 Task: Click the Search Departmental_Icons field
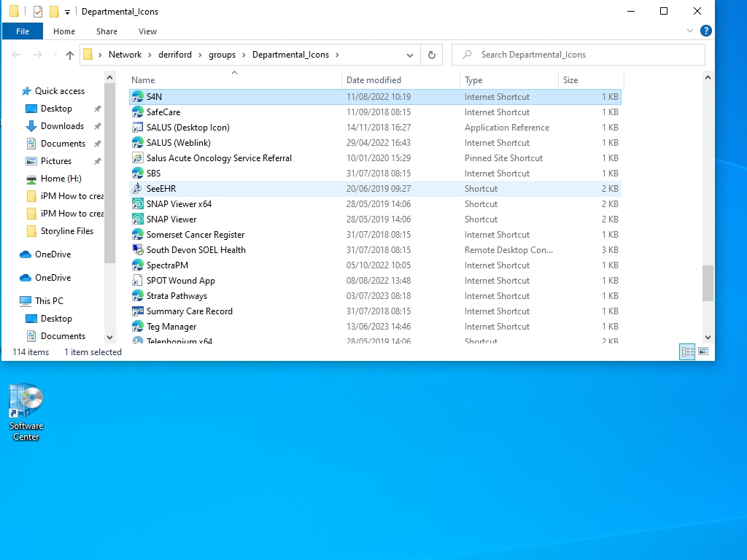pos(578,55)
